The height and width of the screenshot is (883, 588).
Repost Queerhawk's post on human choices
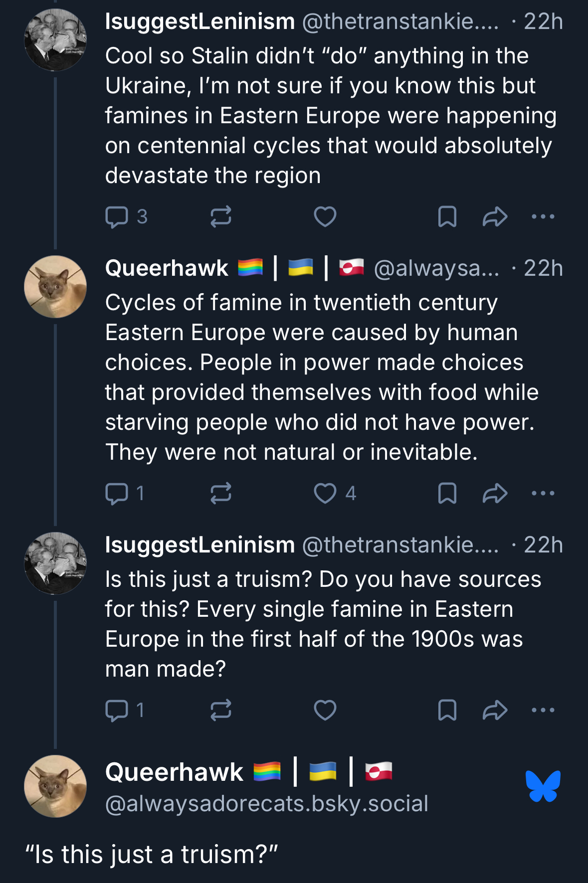click(x=220, y=494)
